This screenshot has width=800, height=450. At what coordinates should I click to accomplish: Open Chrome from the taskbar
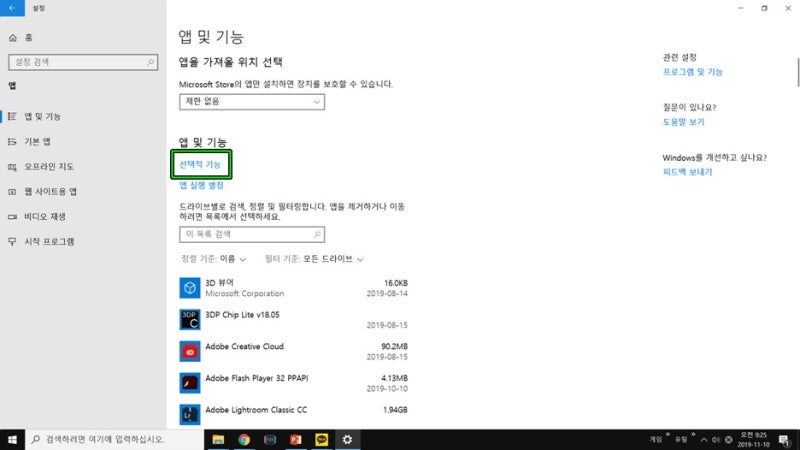pos(244,439)
